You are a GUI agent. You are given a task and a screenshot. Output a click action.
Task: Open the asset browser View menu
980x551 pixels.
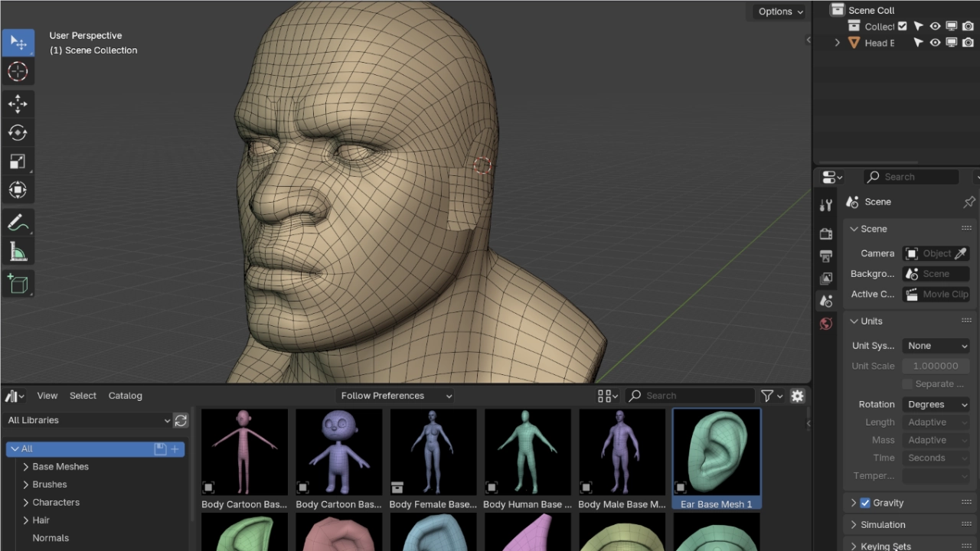tap(47, 396)
